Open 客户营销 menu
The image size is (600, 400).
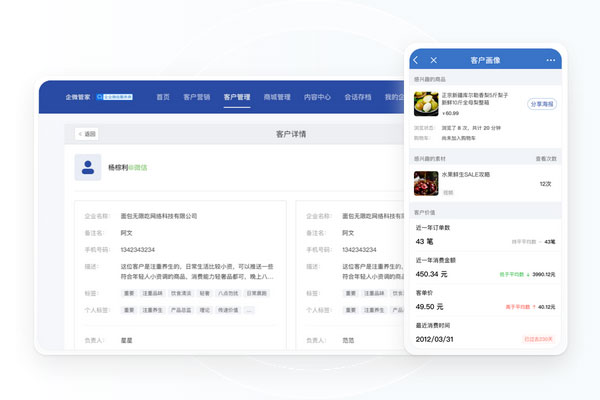197,97
